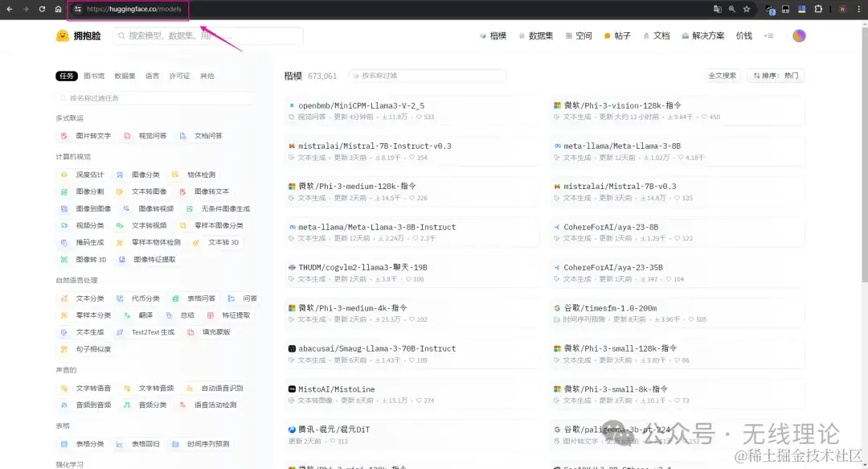Click the 表格回归 task icon
The height and width of the screenshot is (469, 868).
point(120,444)
